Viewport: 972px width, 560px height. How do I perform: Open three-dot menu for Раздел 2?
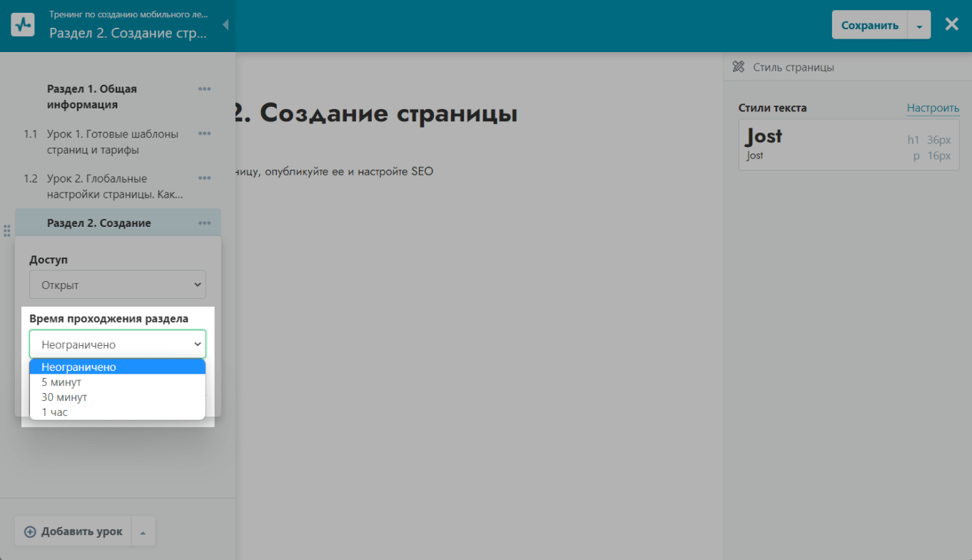point(205,223)
